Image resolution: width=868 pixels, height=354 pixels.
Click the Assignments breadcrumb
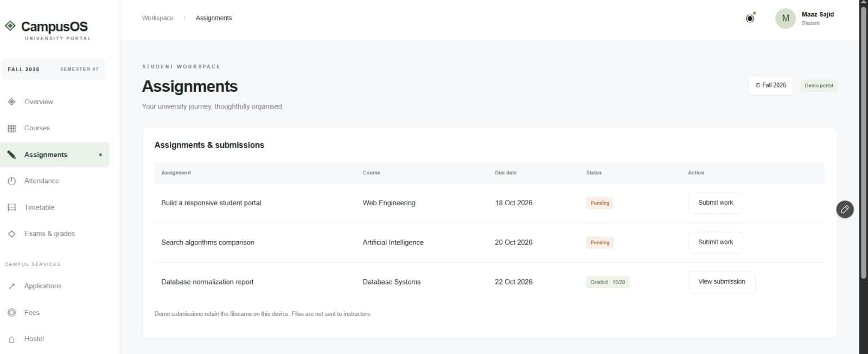click(x=214, y=18)
